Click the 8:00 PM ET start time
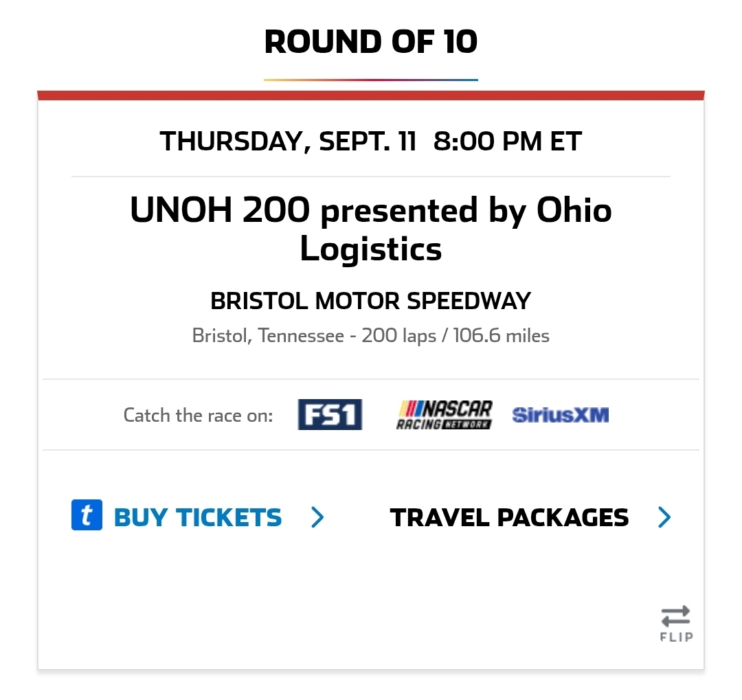742x700 pixels. point(508,141)
